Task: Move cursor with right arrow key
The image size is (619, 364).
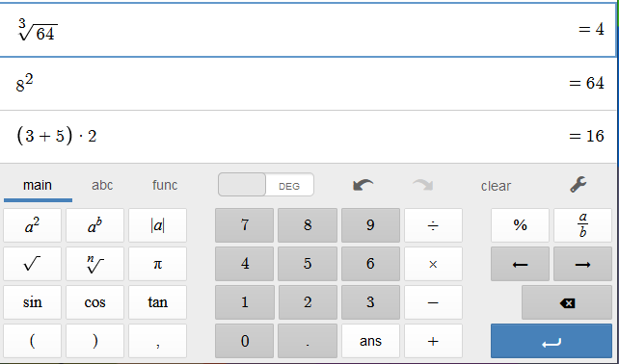Action: [x=582, y=264]
